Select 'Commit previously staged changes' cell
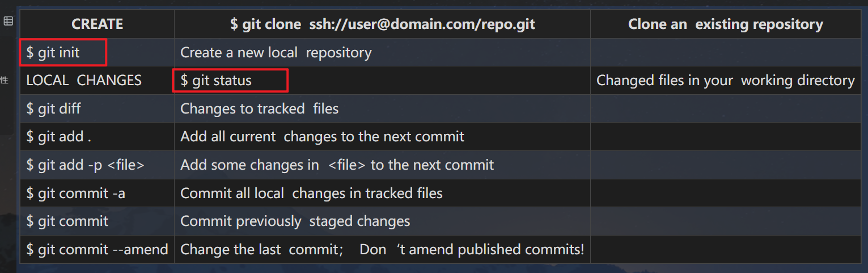This screenshot has height=273, width=868. point(295,221)
